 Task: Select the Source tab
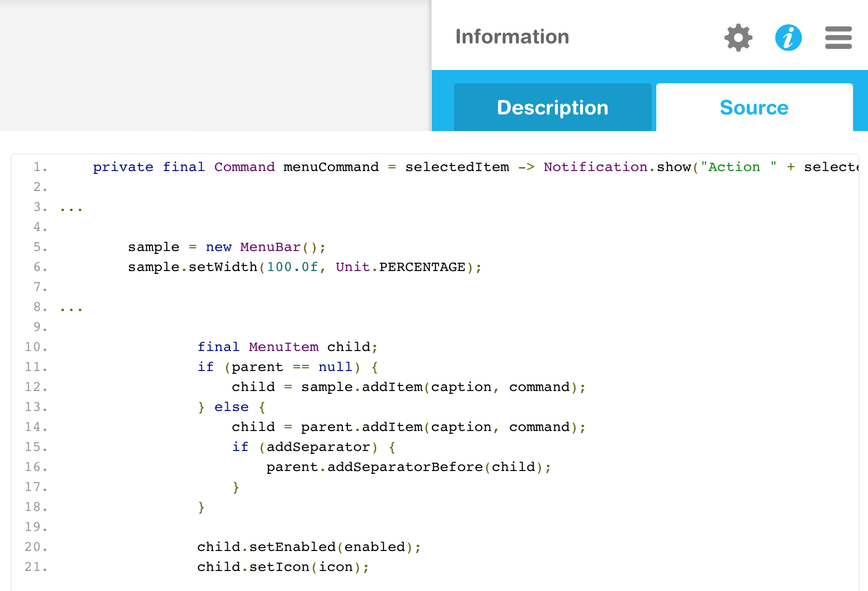point(754,107)
